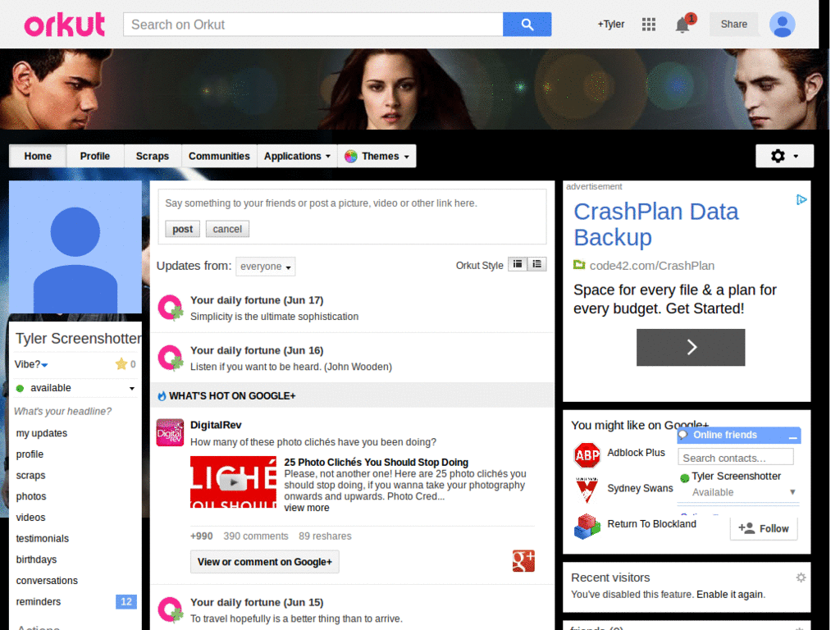Click the Adblock Plus ABP icon
The height and width of the screenshot is (630, 840).
tap(587, 455)
